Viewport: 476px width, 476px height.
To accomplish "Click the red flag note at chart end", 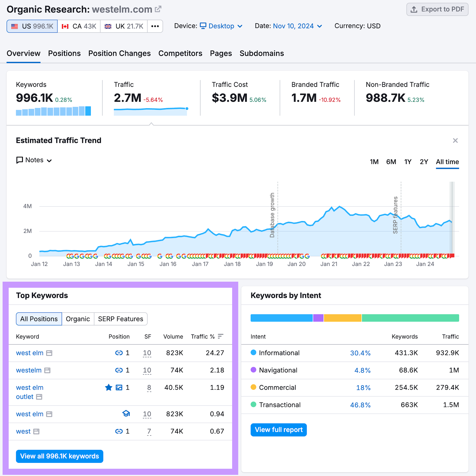I will pyautogui.click(x=452, y=256).
